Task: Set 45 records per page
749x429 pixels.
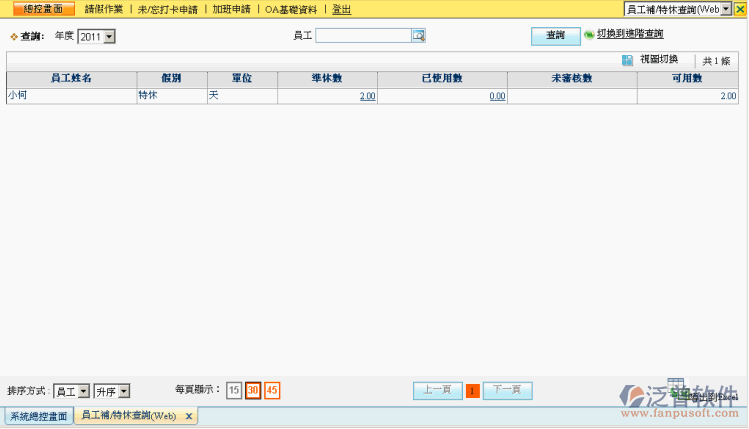Action: pyautogui.click(x=272, y=391)
